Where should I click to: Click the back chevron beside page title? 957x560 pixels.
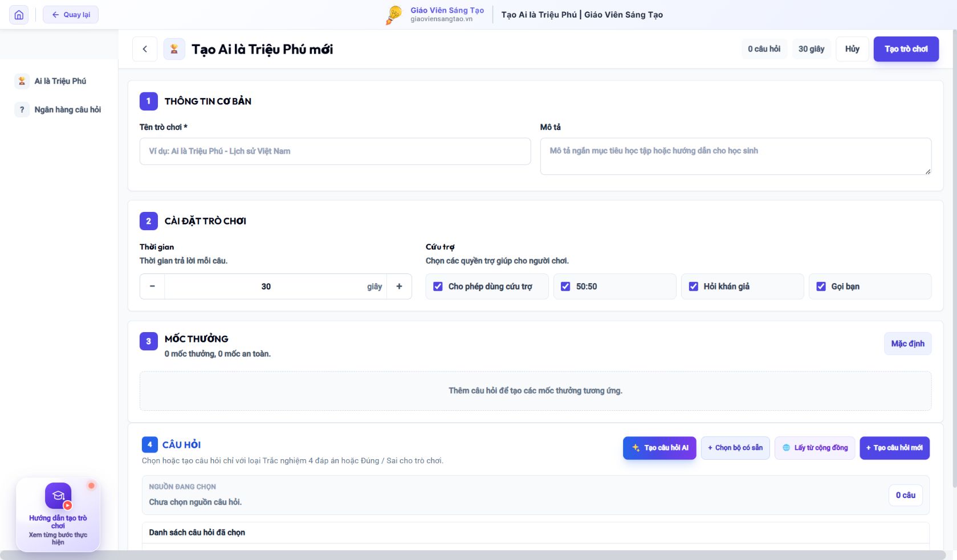tap(145, 49)
